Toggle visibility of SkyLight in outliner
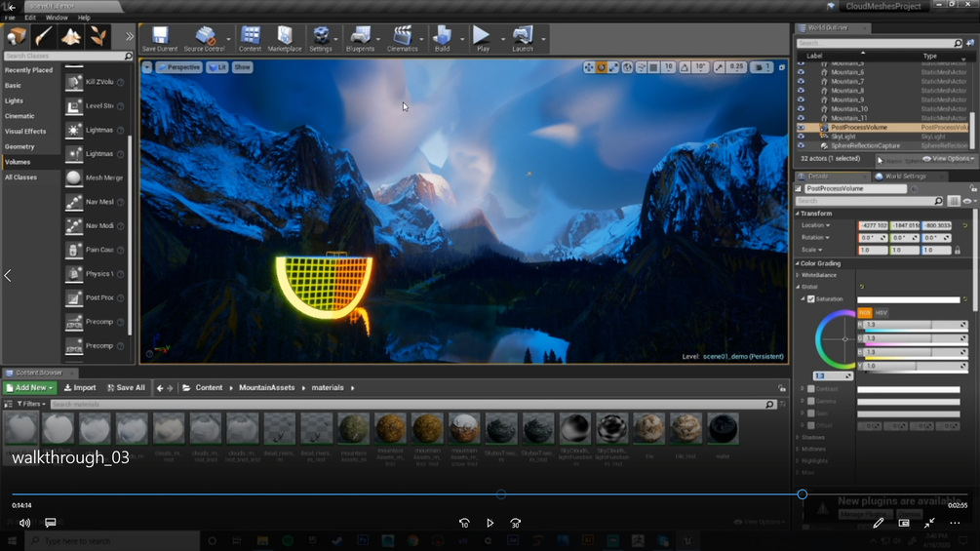Screen dimensions: 980x551 click(802, 137)
